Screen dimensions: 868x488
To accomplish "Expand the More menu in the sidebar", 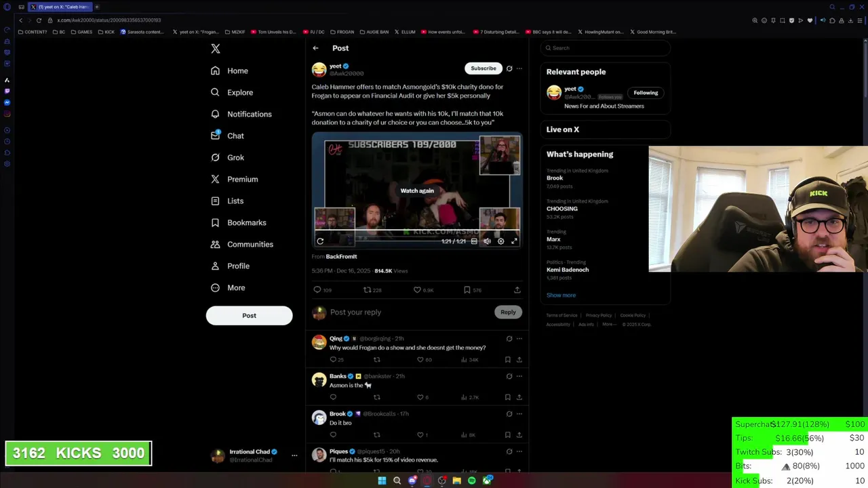I will tap(228, 287).
